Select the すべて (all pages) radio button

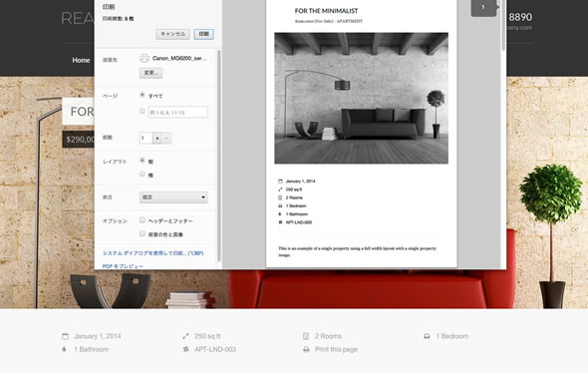(143, 95)
